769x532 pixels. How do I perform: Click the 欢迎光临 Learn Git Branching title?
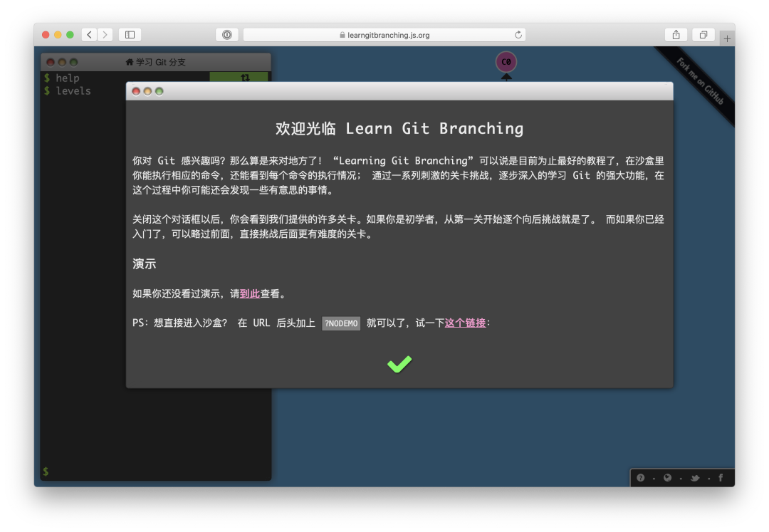tap(399, 128)
